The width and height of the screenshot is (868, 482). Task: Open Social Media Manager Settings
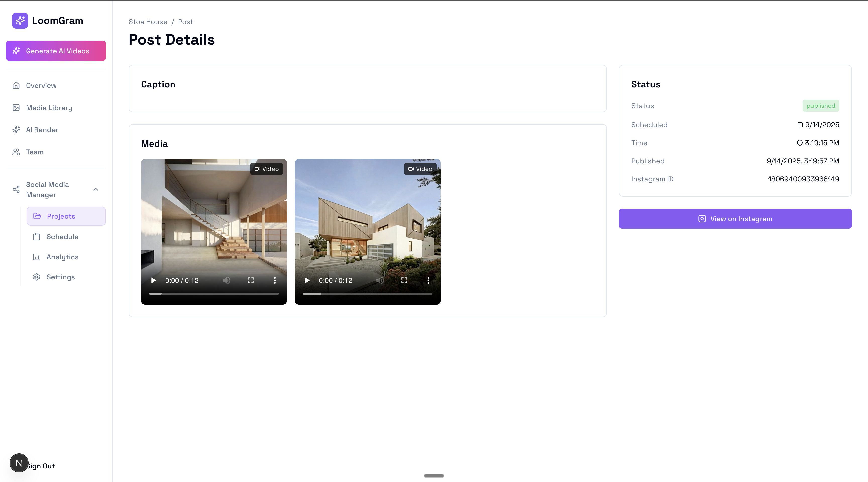(60, 277)
